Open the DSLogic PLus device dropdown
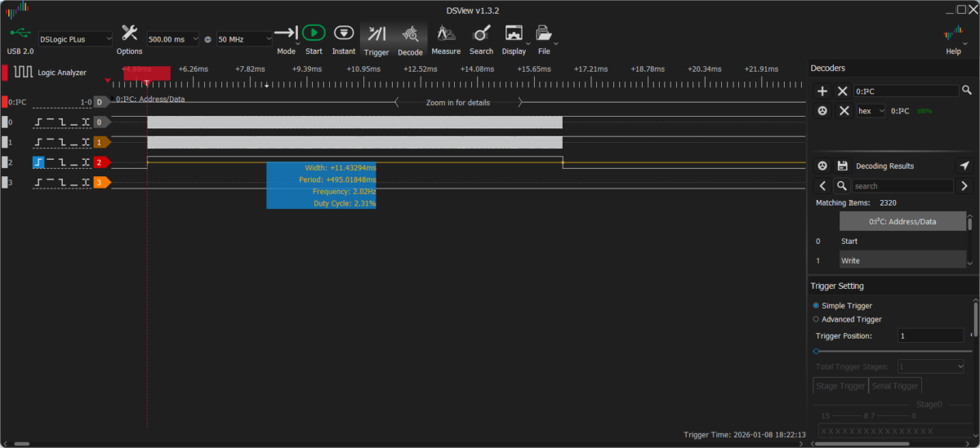Viewport: 980px width, 448px height. [x=75, y=39]
